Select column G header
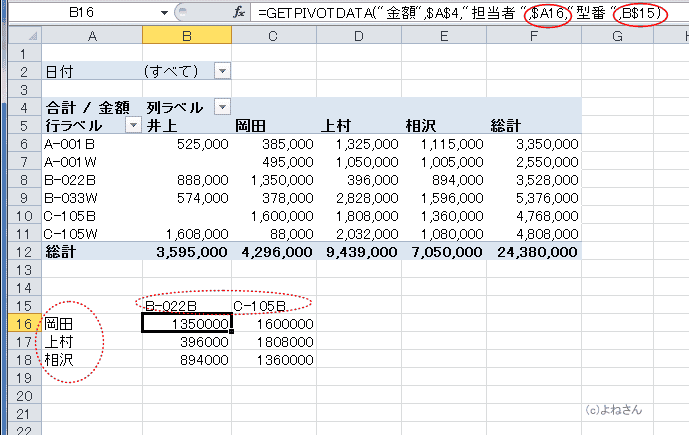689x435 pixels. 617,36
